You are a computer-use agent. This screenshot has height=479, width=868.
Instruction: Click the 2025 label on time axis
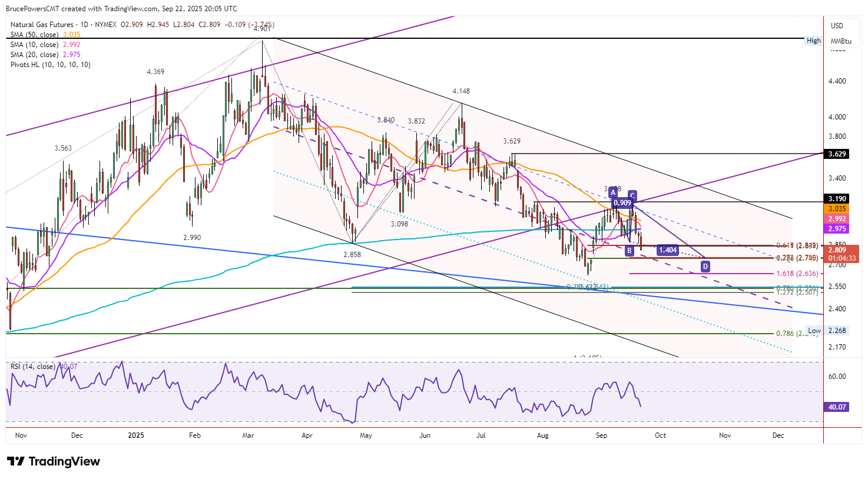(x=136, y=435)
